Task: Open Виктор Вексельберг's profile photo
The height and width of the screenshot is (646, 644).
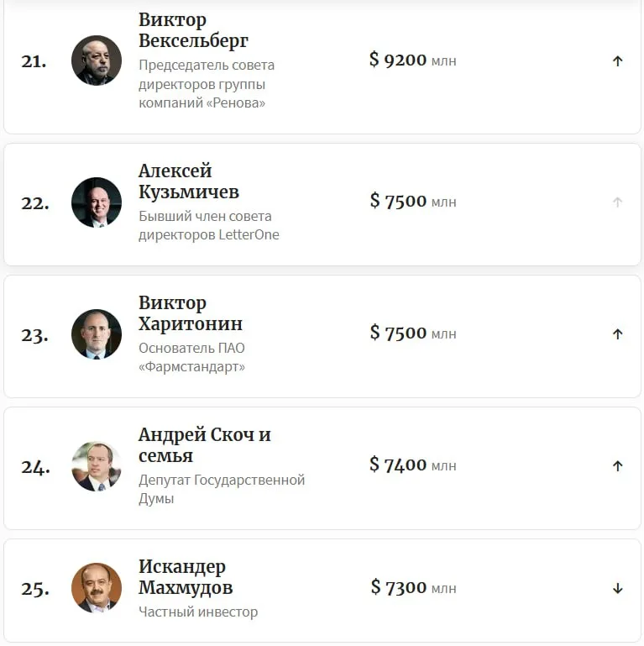Action: pyautogui.click(x=97, y=60)
